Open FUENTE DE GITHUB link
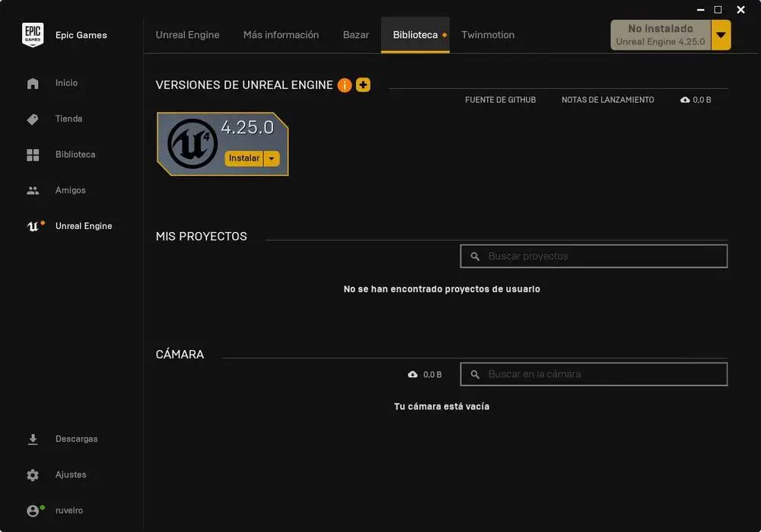The height and width of the screenshot is (532, 761). pos(501,100)
